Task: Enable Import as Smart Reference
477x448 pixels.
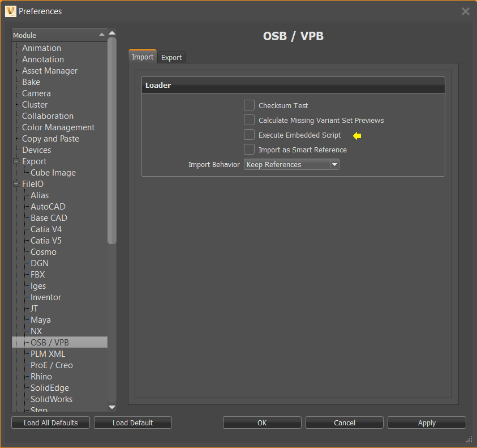Action: coord(249,150)
